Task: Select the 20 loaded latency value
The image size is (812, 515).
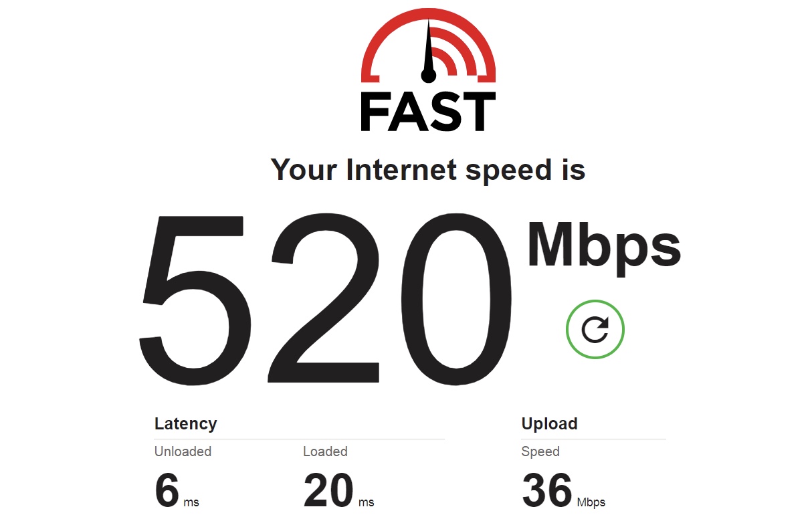Action: tap(328, 490)
